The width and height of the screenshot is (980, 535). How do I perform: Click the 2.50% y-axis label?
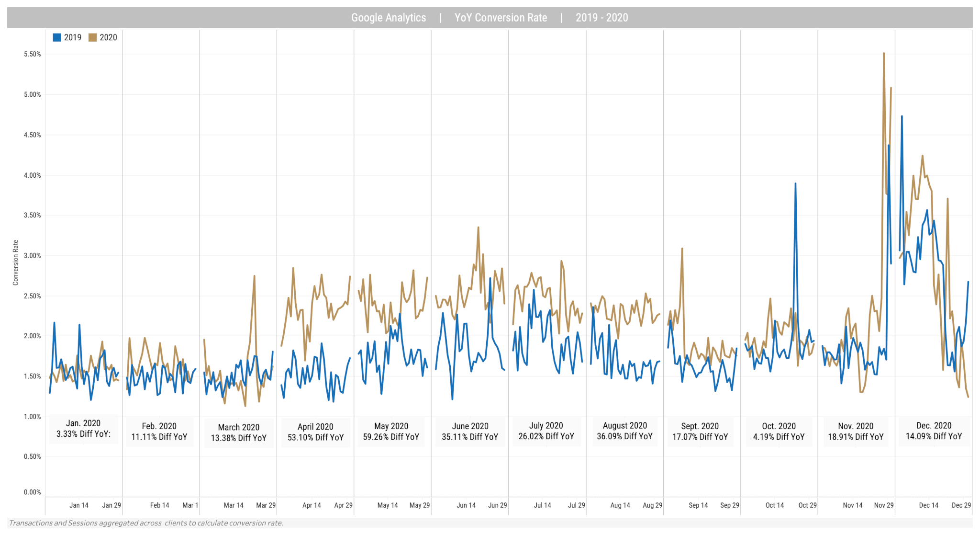(33, 296)
